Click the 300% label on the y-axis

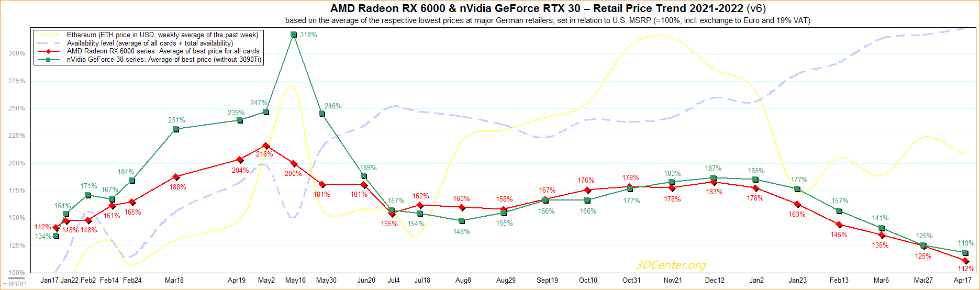coord(16,53)
